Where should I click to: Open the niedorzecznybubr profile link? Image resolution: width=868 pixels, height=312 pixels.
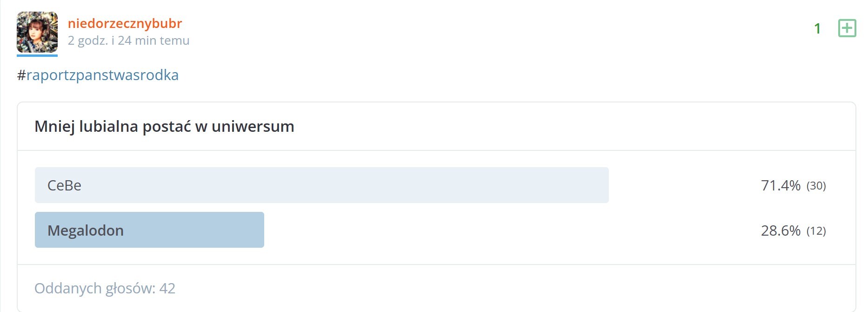(125, 23)
